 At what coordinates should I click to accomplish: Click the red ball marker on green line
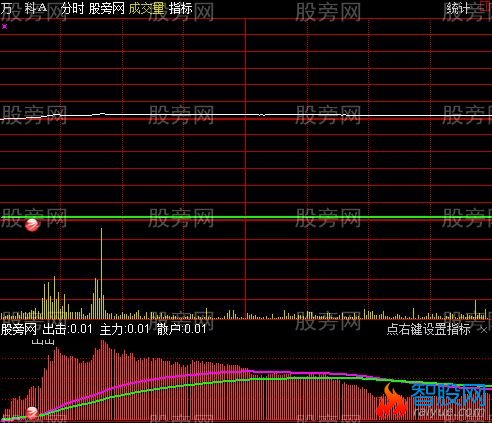tap(32, 225)
